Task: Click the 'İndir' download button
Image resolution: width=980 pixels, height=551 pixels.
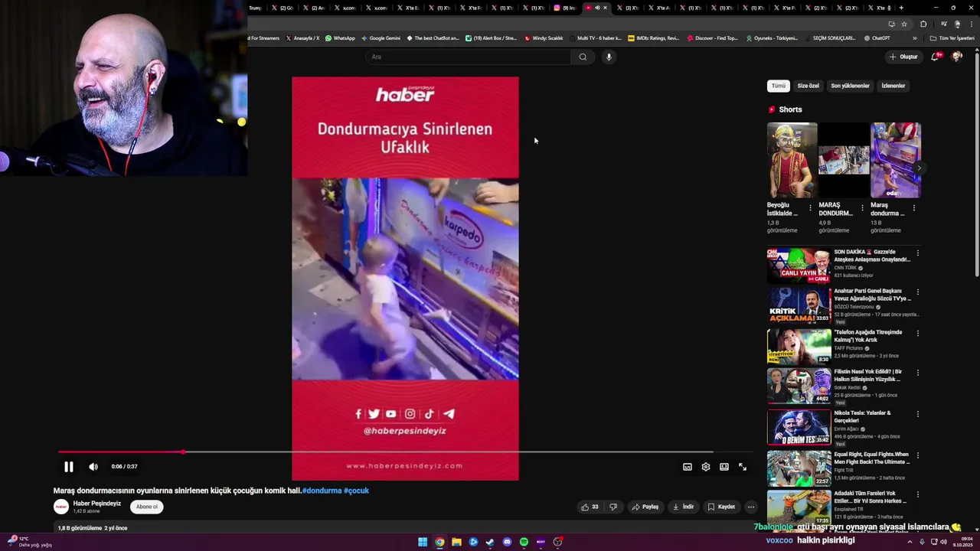Action: pyautogui.click(x=683, y=507)
